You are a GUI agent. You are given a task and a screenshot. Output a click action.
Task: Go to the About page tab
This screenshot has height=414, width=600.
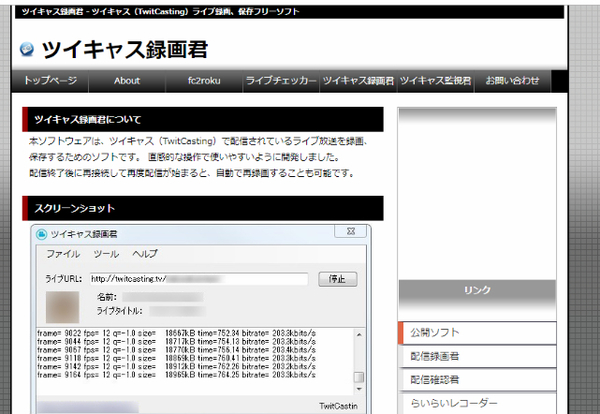tap(127, 80)
